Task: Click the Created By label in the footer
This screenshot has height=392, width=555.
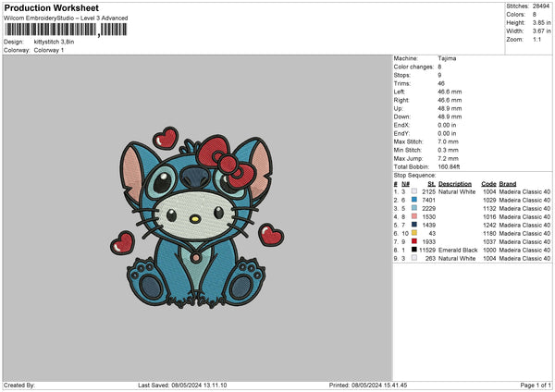Action: point(19,386)
